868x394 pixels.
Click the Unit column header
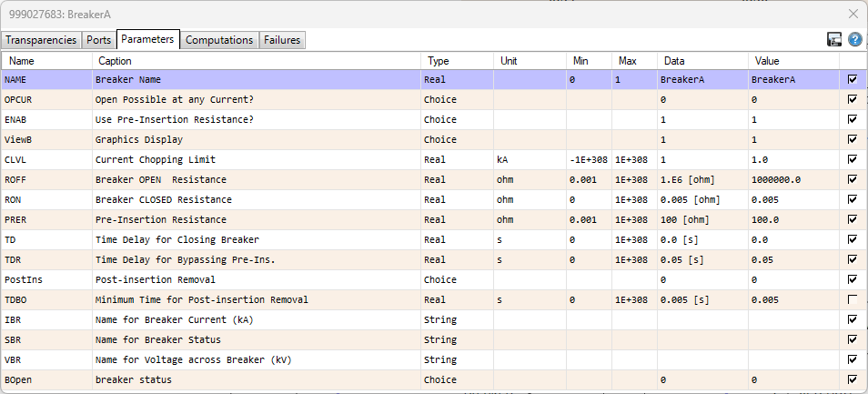click(x=530, y=61)
